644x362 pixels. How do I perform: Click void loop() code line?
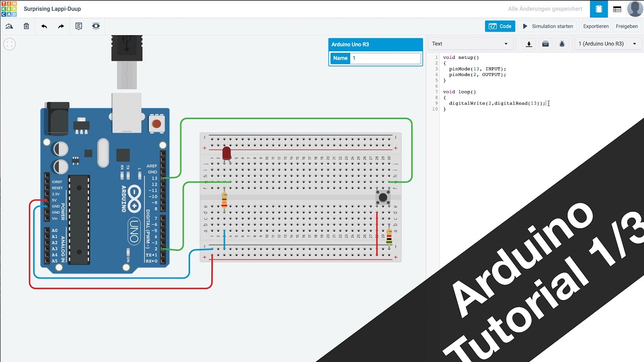pos(459,92)
